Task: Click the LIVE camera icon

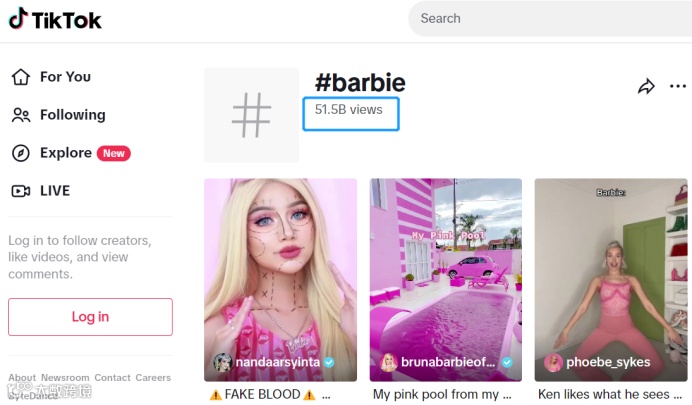Action: tap(21, 191)
